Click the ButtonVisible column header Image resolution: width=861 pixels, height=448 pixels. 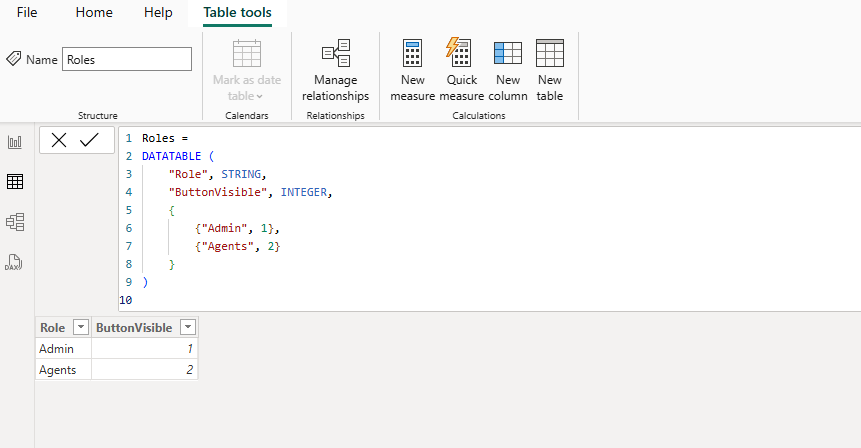(134, 328)
